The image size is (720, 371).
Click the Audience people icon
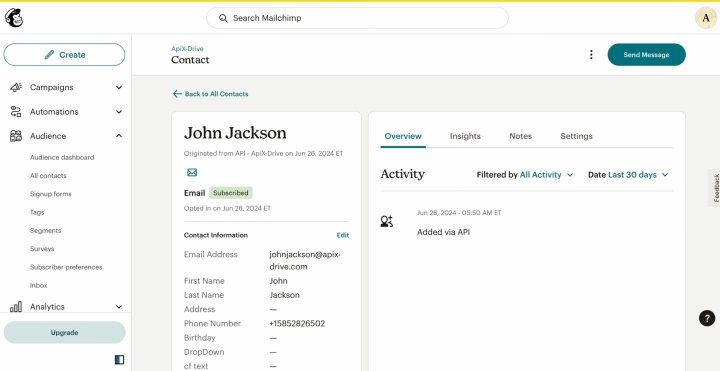click(16, 136)
